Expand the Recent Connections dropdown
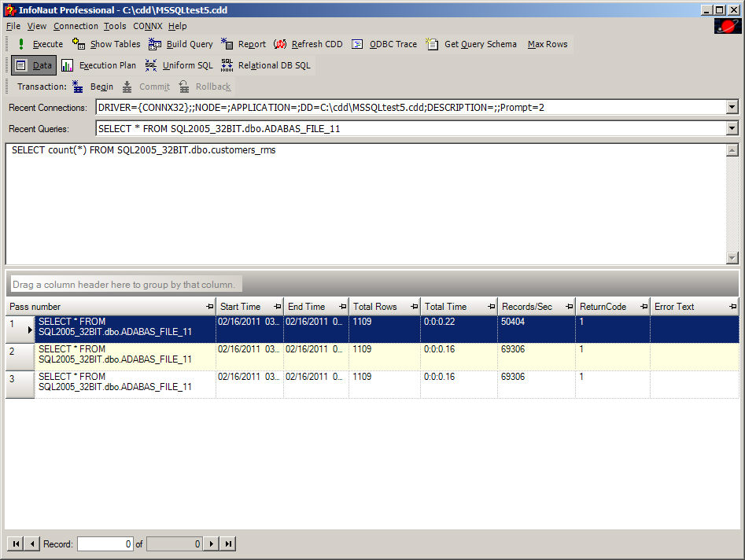This screenshot has height=560, width=745. (x=732, y=107)
